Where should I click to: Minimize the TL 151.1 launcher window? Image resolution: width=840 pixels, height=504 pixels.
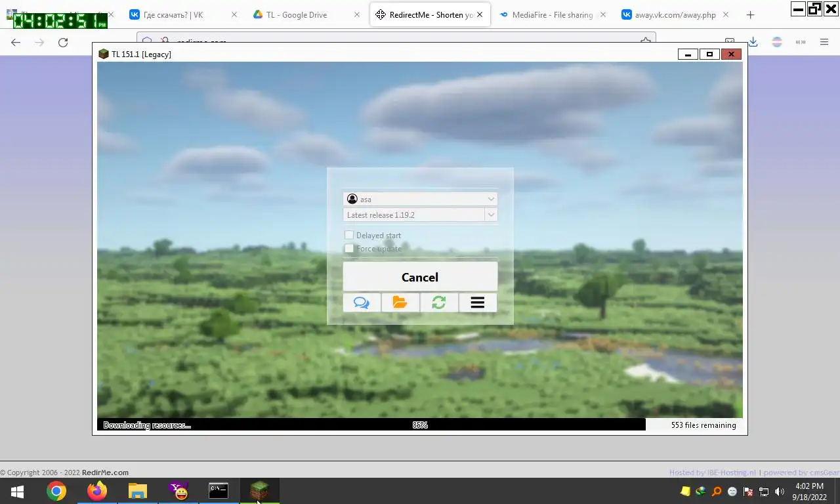tap(688, 54)
